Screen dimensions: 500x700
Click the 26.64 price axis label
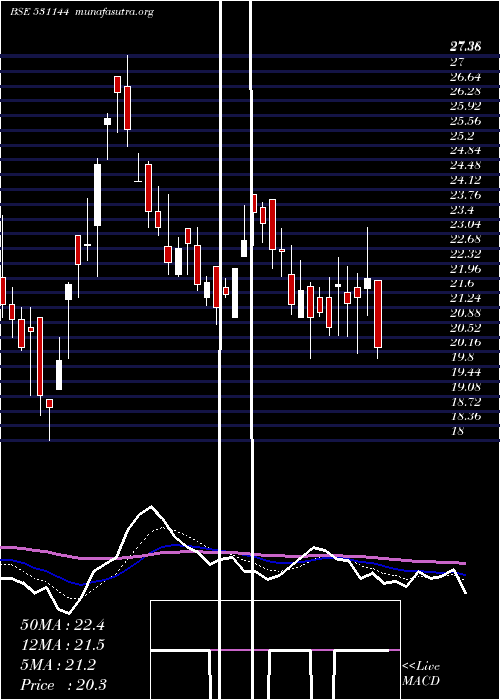click(466, 76)
